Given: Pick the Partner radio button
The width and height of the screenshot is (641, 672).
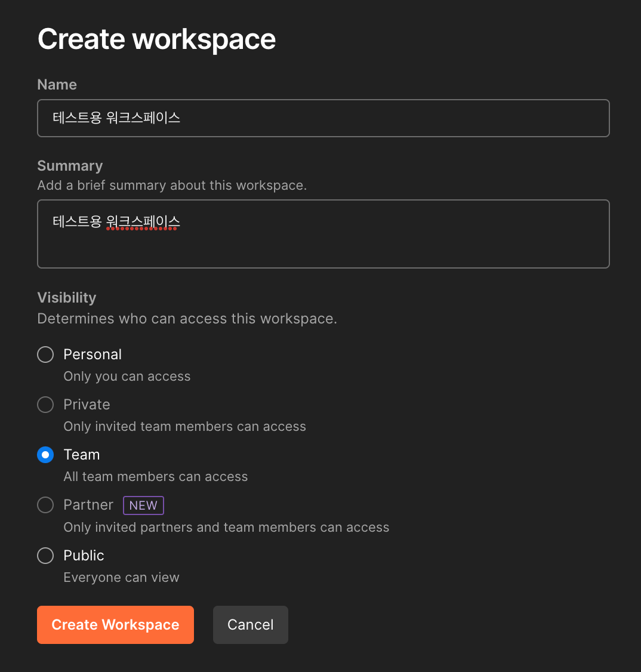Looking at the screenshot, I should pyautogui.click(x=45, y=505).
